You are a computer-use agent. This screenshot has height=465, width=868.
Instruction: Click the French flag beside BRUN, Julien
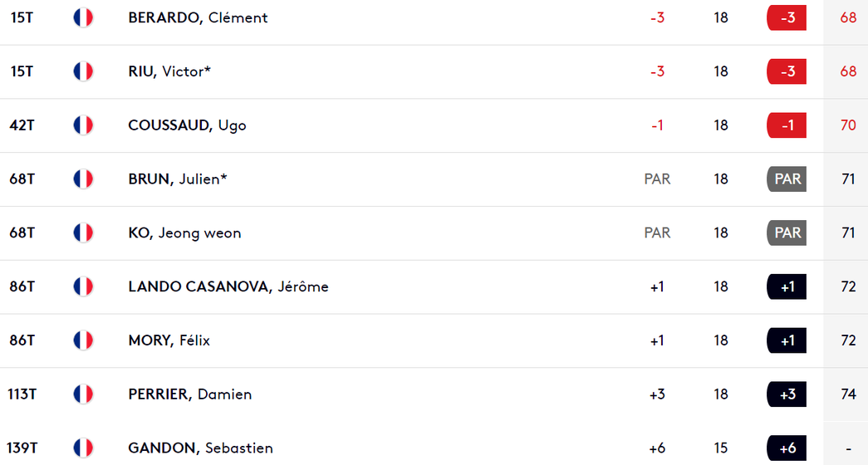[83, 179]
